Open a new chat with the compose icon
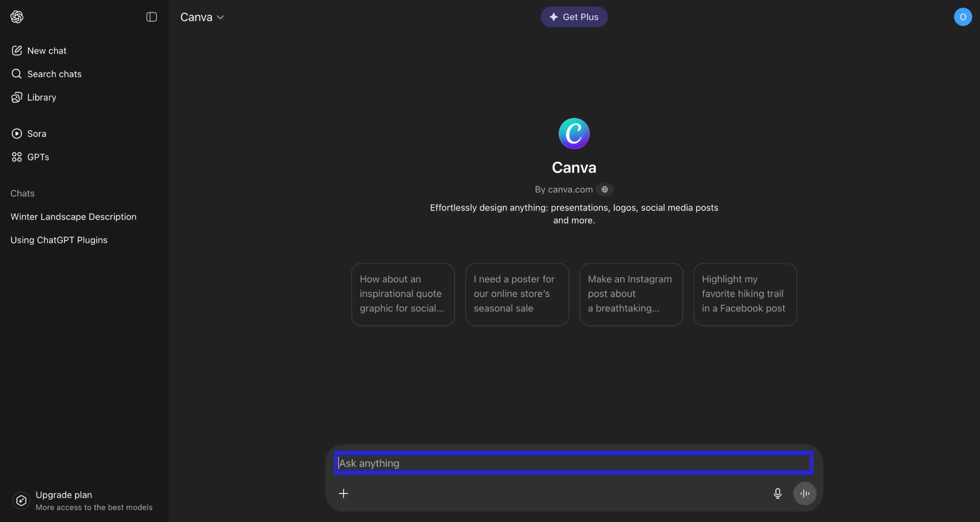980x522 pixels. pyautogui.click(x=17, y=51)
